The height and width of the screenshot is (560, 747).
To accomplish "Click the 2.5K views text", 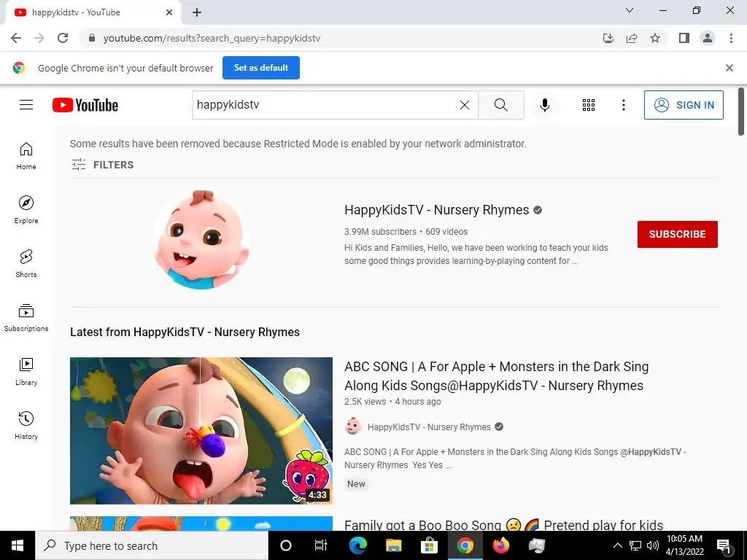I will (365, 402).
